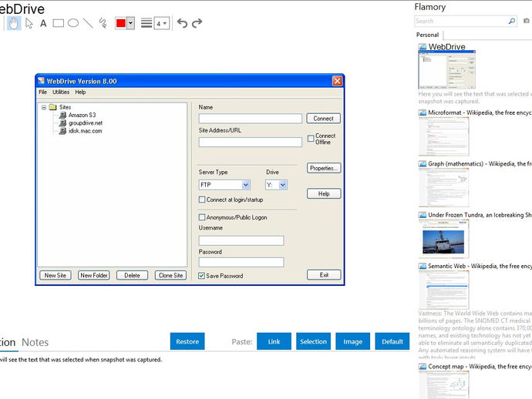This screenshot has width=532, height=399.
Task: Undo the last annotation
Action: pos(182,23)
